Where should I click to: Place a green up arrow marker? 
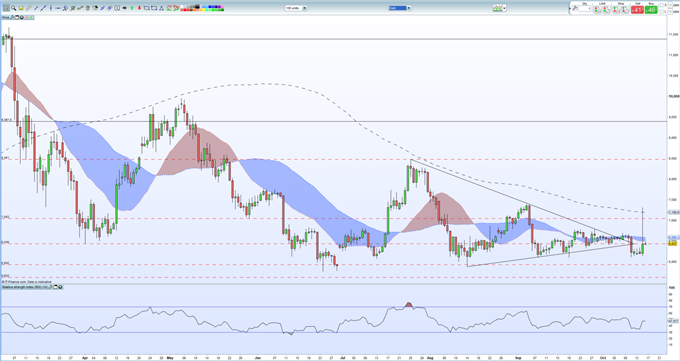pos(132,8)
